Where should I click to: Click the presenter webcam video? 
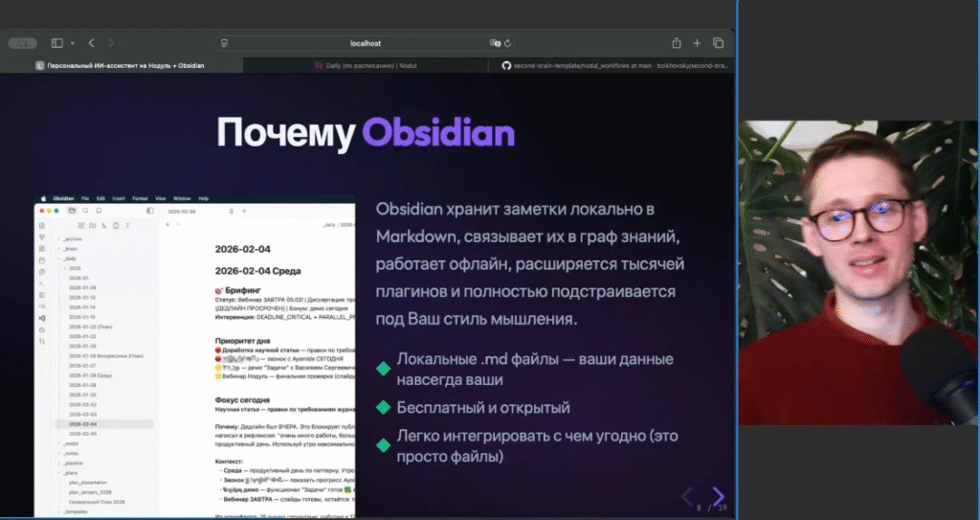tap(858, 273)
